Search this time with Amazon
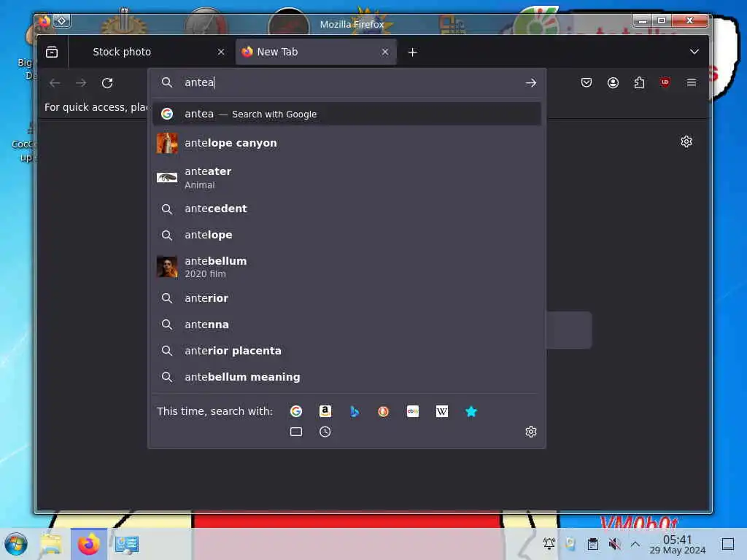The height and width of the screenshot is (560, 747). click(325, 411)
